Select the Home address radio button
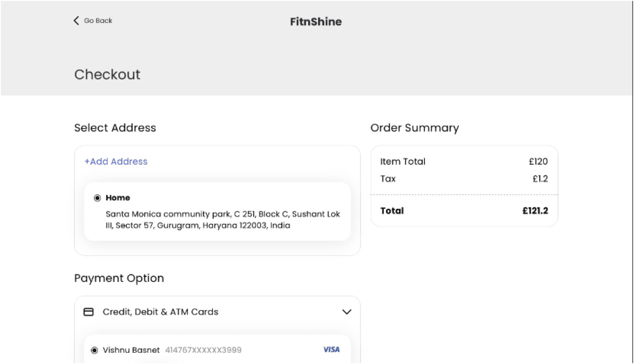This screenshot has width=634, height=364. [x=97, y=198]
